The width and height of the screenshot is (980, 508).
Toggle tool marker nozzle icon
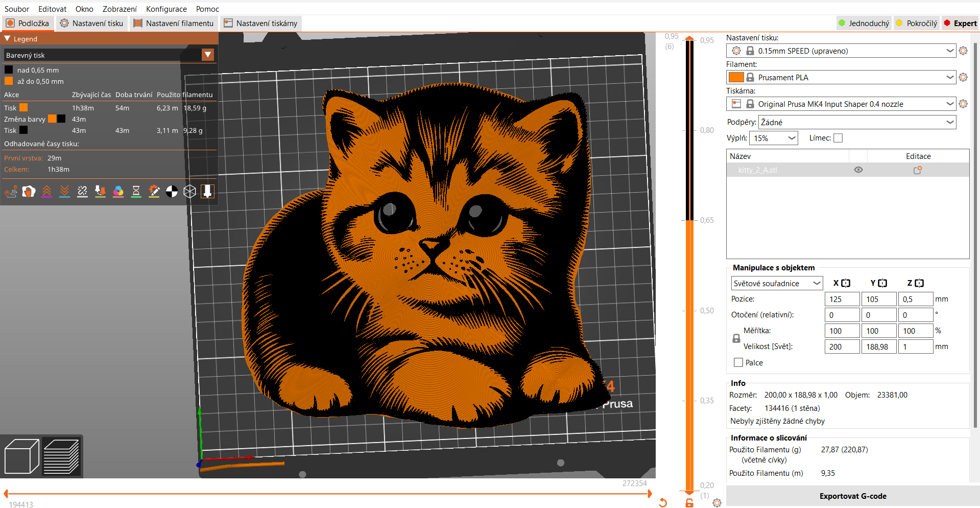click(207, 192)
